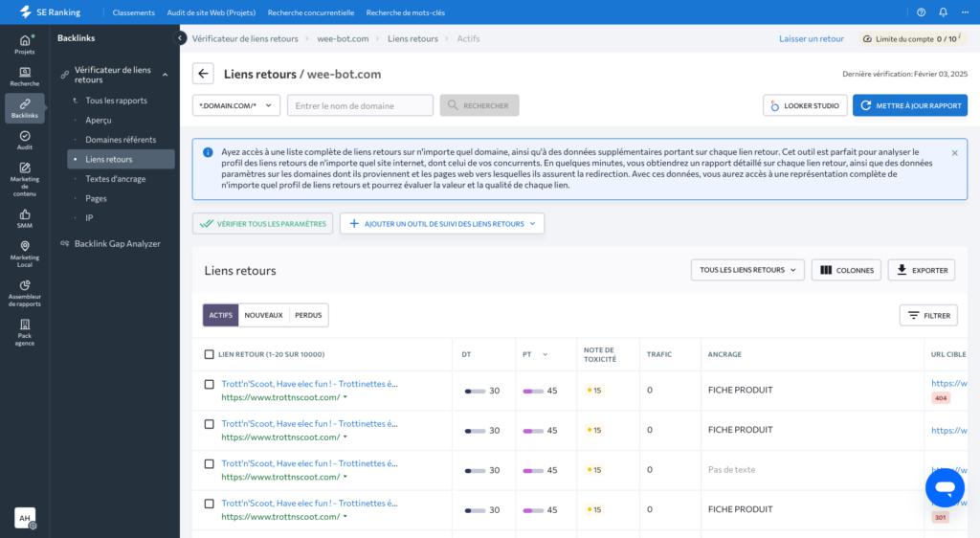Image resolution: width=980 pixels, height=538 pixels.
Task: Open the *.DOMAIN.COM/* dropdown
Action: pos(235,105)
